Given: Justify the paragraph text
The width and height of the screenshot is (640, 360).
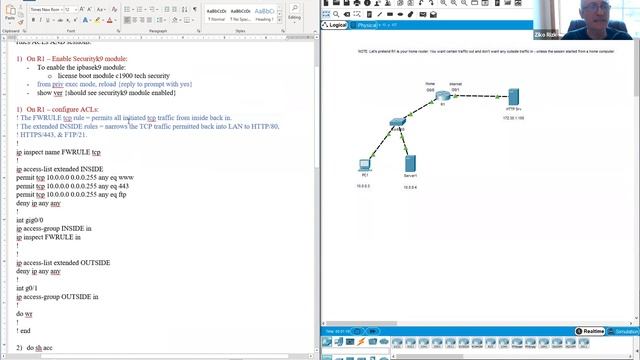Looking at the screenshot, I should tap(149, 20).
